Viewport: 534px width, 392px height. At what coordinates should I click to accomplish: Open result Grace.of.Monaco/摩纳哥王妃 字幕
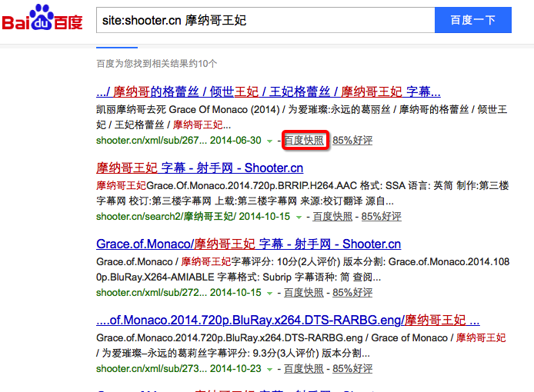249,244
